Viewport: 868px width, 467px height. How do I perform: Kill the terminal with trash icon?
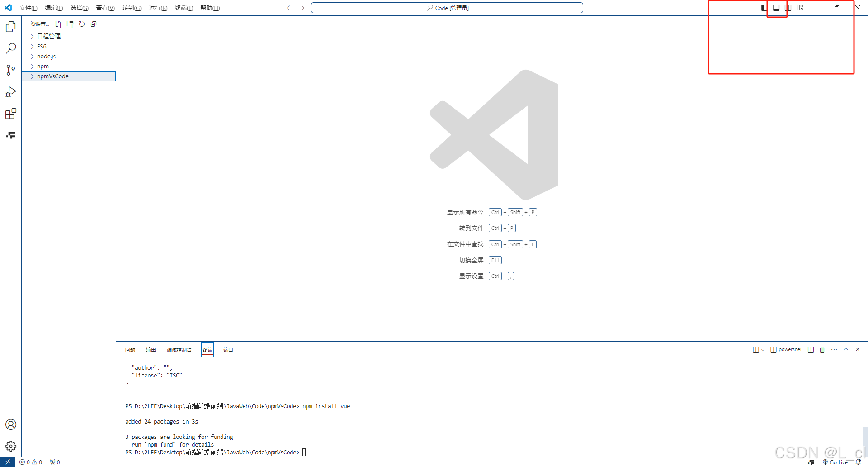pos(822,349)
